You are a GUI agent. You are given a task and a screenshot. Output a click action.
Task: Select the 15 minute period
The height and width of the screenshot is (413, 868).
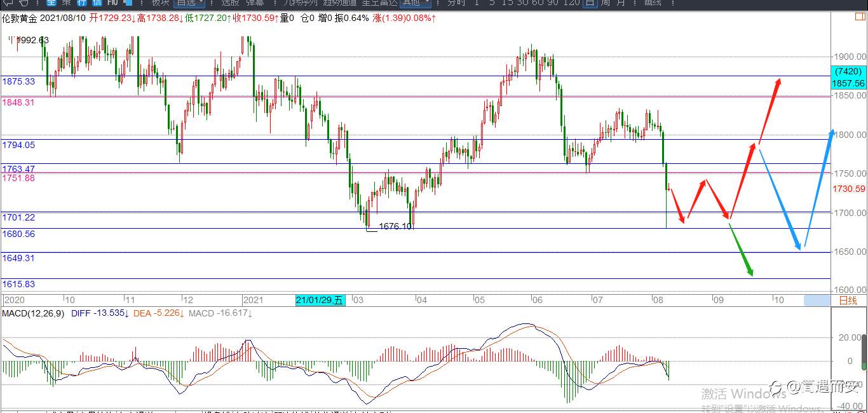click(508, 3)
